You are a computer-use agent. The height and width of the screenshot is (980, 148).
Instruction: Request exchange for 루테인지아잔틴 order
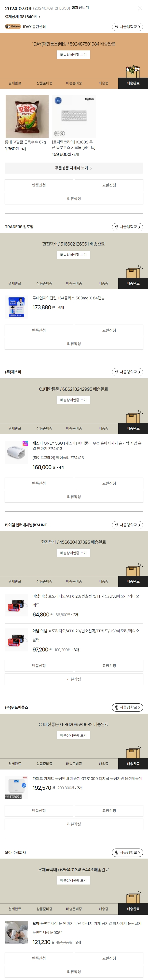point(109,330)
